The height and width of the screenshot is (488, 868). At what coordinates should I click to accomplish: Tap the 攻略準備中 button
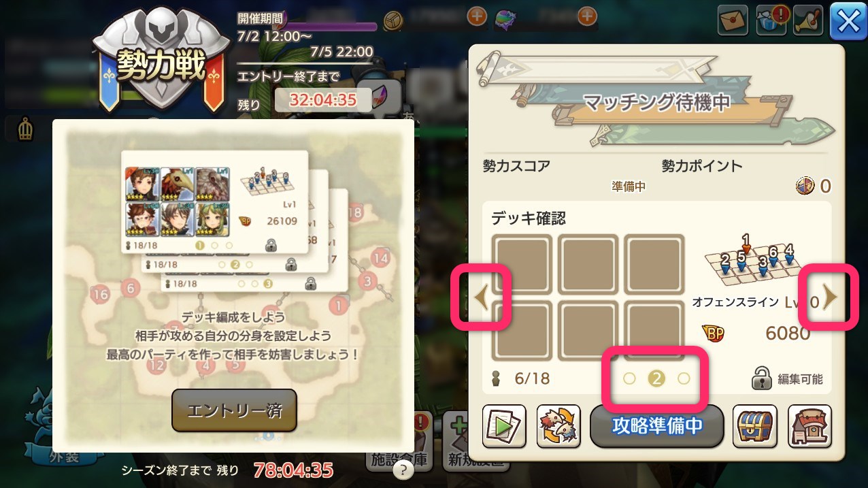[656, 426]
